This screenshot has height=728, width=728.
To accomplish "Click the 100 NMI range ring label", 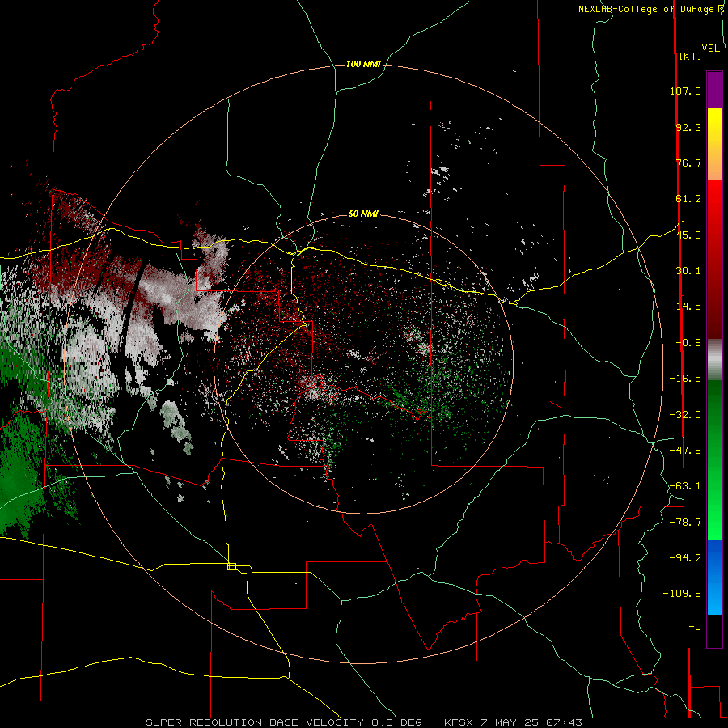I will pyautogui.click(x=363, y=64).
